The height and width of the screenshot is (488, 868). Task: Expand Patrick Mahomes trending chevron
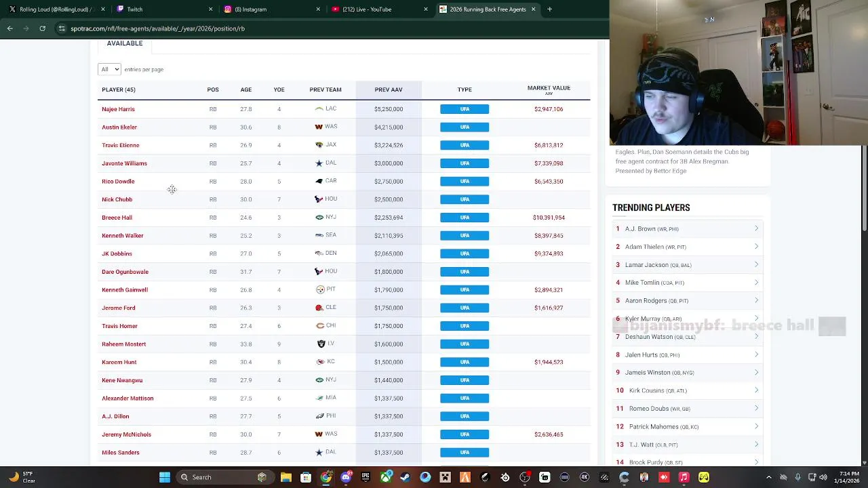756,427
